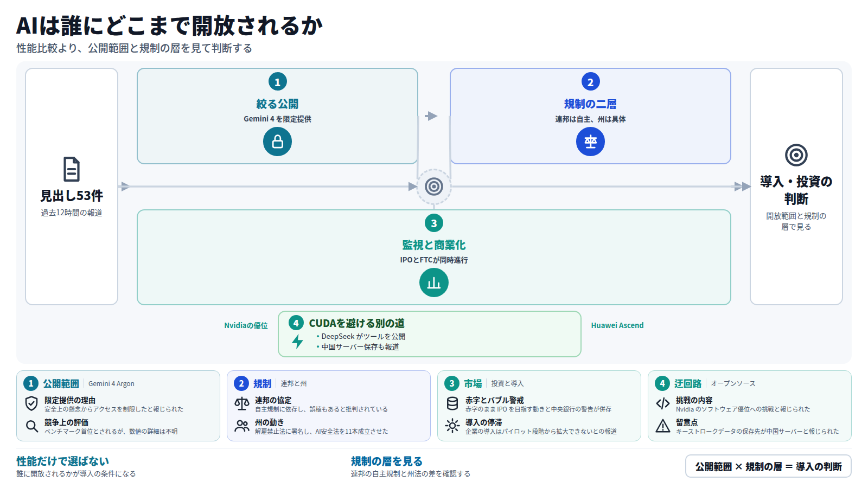The width and height of the screenshot is (868, 488).
Task: Click the IPOとFTCが同時進行 subtitle
Action: click(434, 260)
